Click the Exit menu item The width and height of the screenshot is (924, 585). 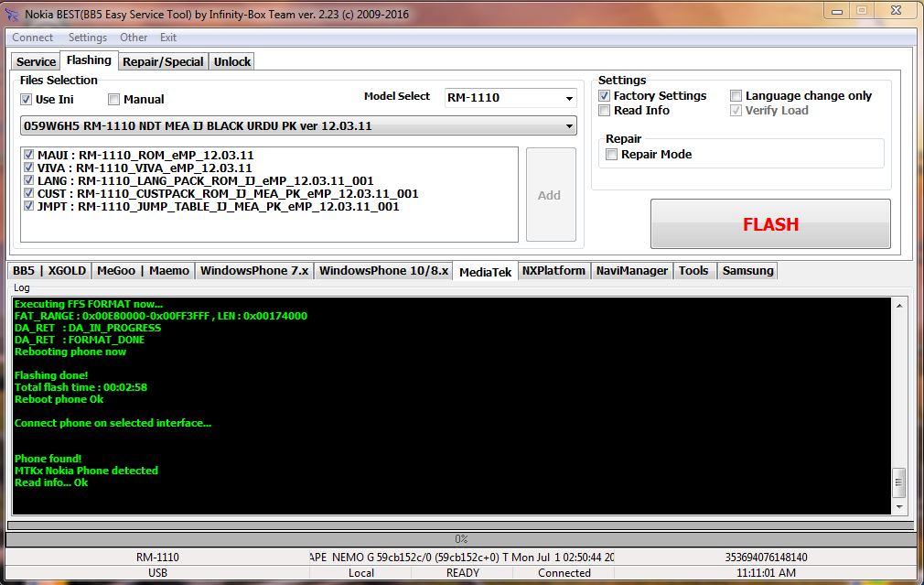point(168,38)
